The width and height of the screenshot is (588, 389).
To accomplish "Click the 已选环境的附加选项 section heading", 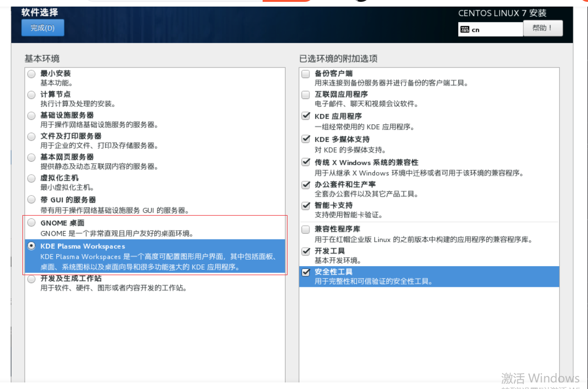I will [x=338, y=59].
